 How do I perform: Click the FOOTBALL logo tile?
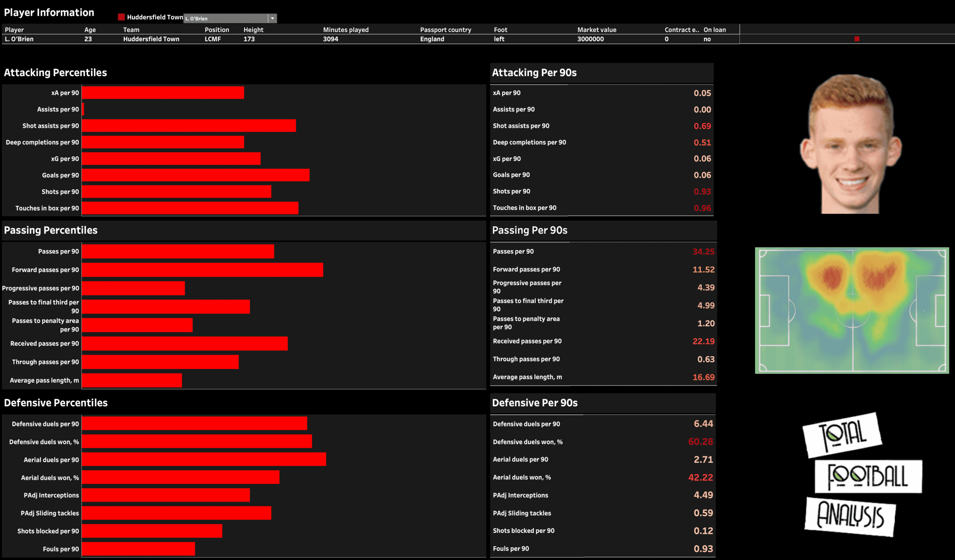point(868,476)
